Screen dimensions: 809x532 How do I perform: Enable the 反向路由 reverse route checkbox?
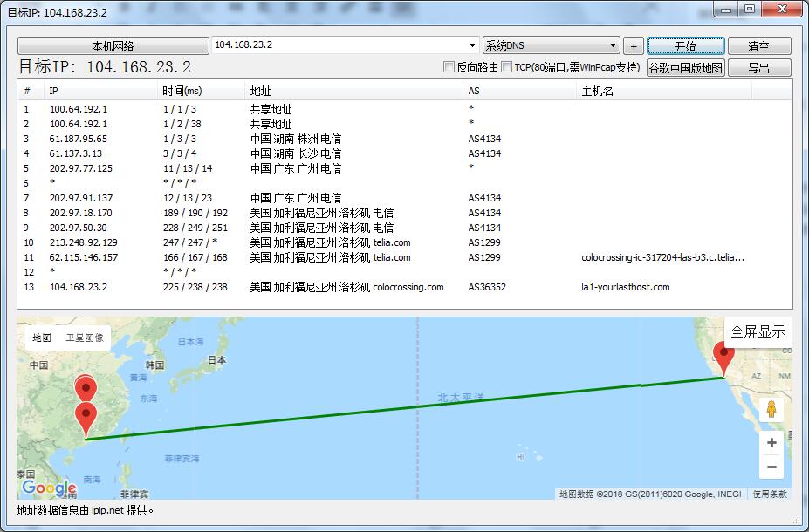pos(449,65)
